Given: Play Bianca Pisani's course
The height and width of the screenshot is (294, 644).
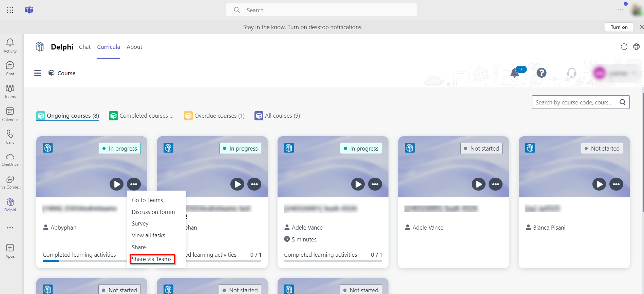Looking at the screenshot, I should point(599,184).
